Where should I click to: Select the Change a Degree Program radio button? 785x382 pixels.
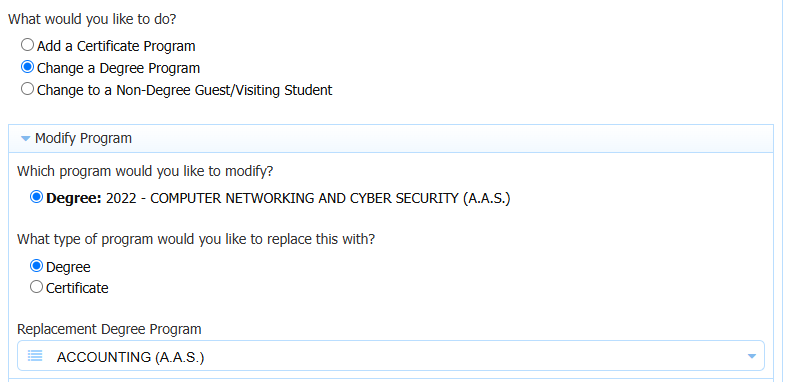coord(28,67)
